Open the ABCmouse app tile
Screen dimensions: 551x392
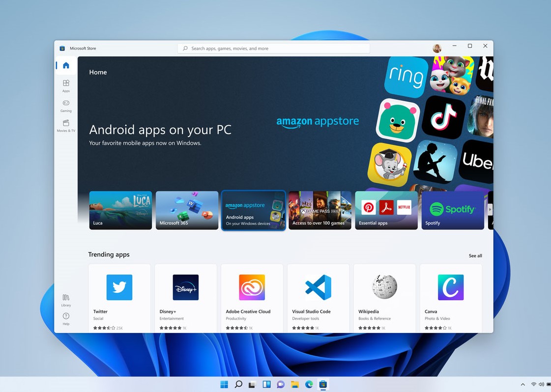(x=389, y=165)
